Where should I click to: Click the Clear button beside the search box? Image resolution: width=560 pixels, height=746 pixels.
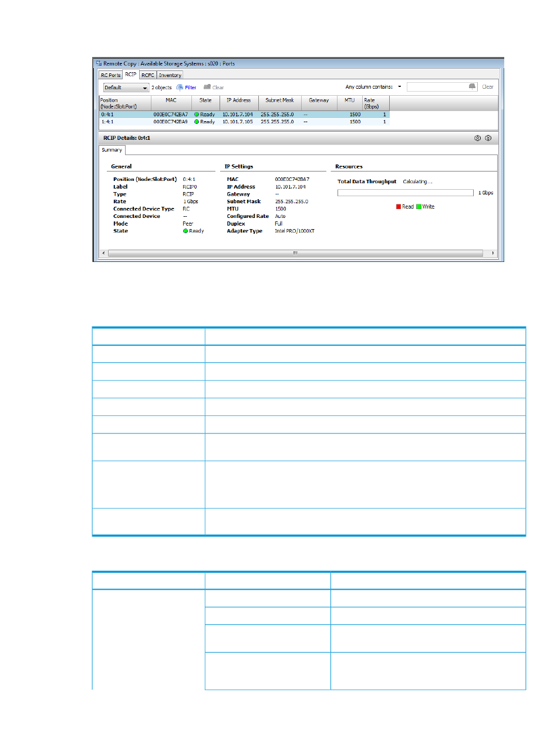pyautogui.click(x=488, y=87)
